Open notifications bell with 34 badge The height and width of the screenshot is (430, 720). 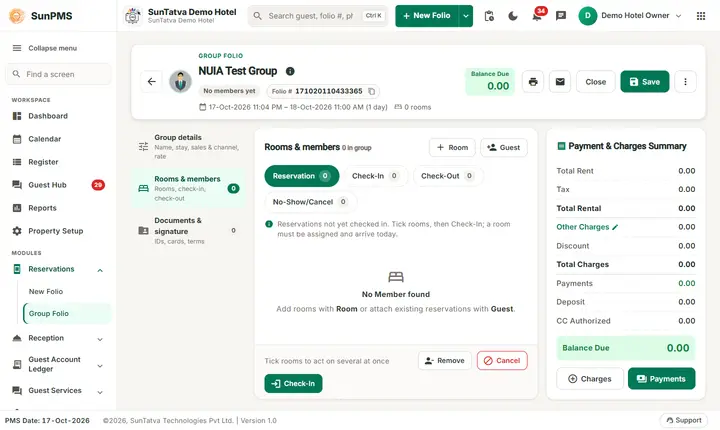[x=537, y=16]
